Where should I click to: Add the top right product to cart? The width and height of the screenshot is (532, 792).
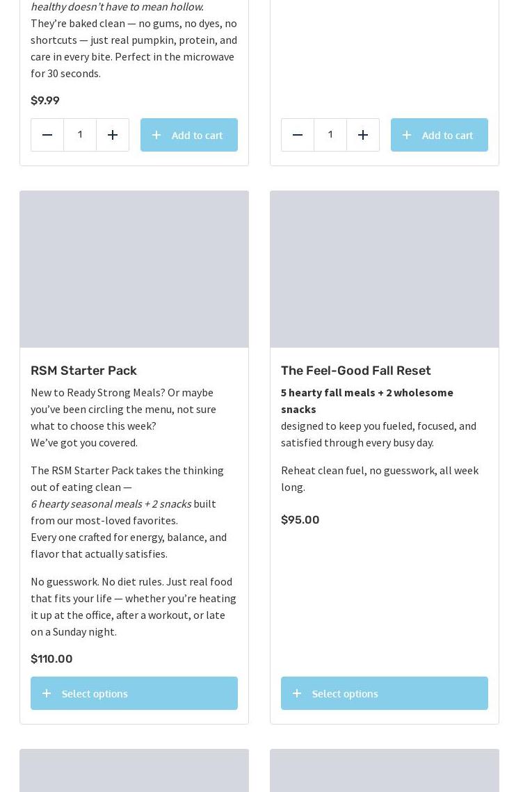[x=439, y=135]
